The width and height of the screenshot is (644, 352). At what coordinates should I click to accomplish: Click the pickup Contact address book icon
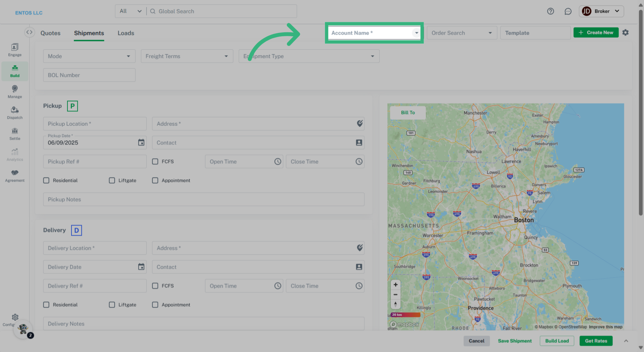359,142
